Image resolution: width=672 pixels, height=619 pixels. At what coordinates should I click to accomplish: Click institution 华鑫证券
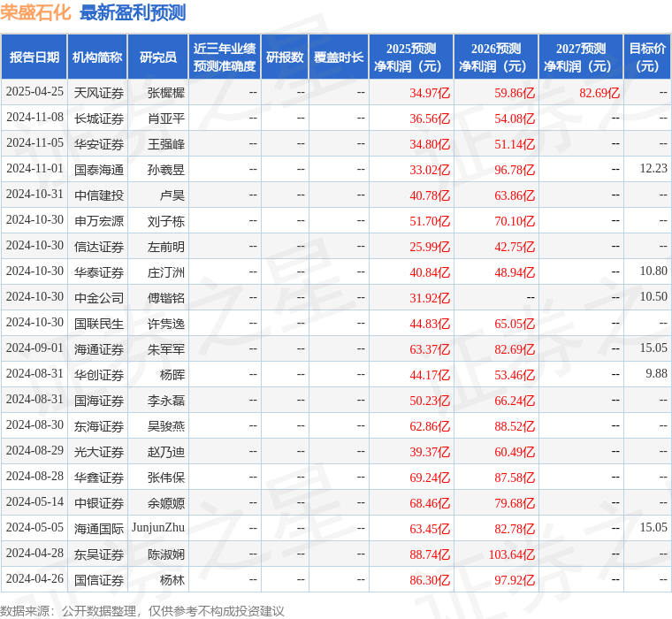point(99,478)
